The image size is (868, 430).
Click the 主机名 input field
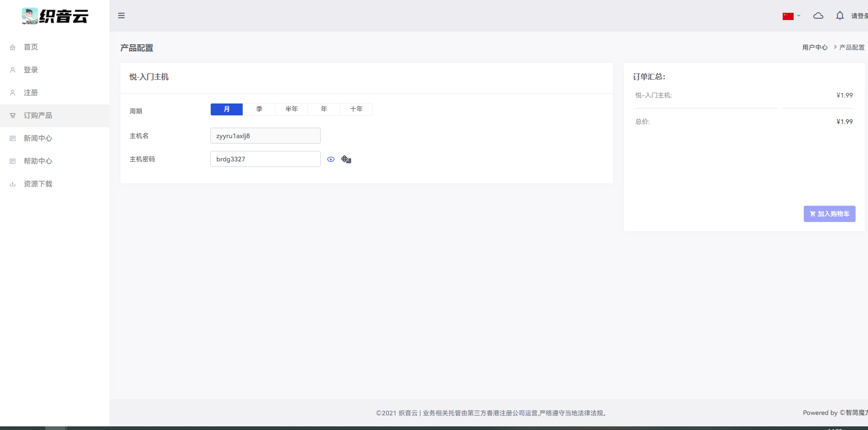pyautogui.click(x=265, y=136)
